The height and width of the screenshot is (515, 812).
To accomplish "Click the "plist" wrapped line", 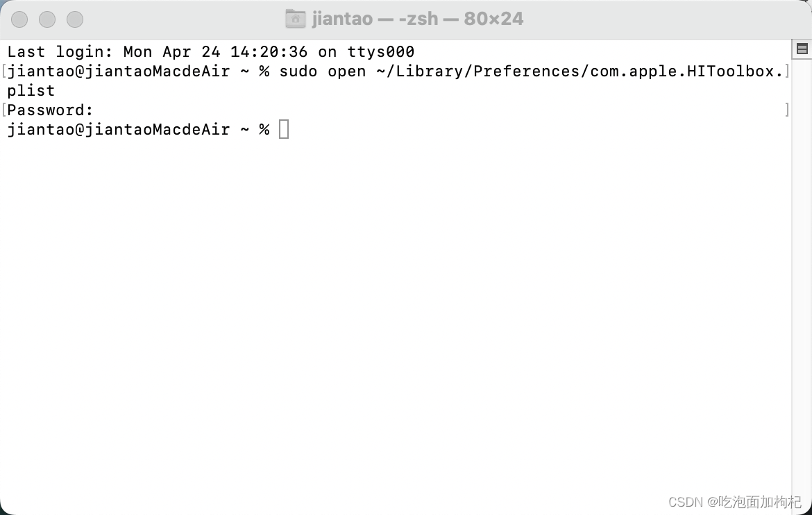I will (x=31, y=91).
